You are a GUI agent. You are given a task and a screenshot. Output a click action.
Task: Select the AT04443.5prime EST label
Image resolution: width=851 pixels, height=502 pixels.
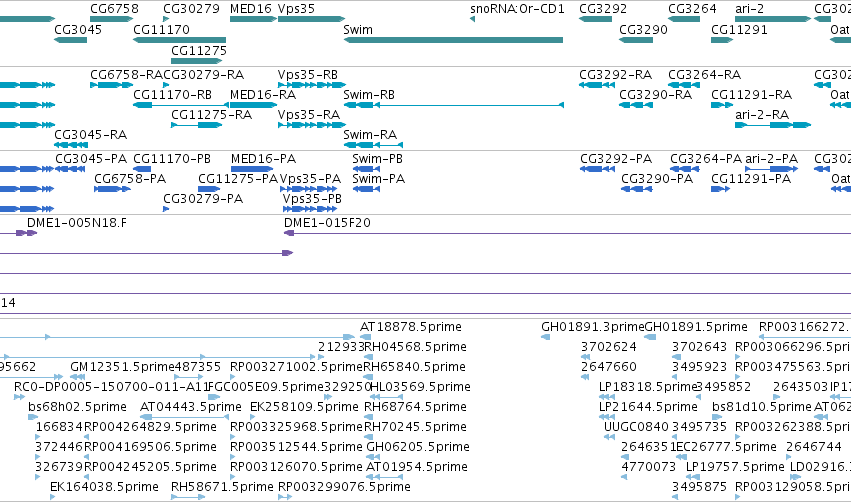click(x=190, y=406)
